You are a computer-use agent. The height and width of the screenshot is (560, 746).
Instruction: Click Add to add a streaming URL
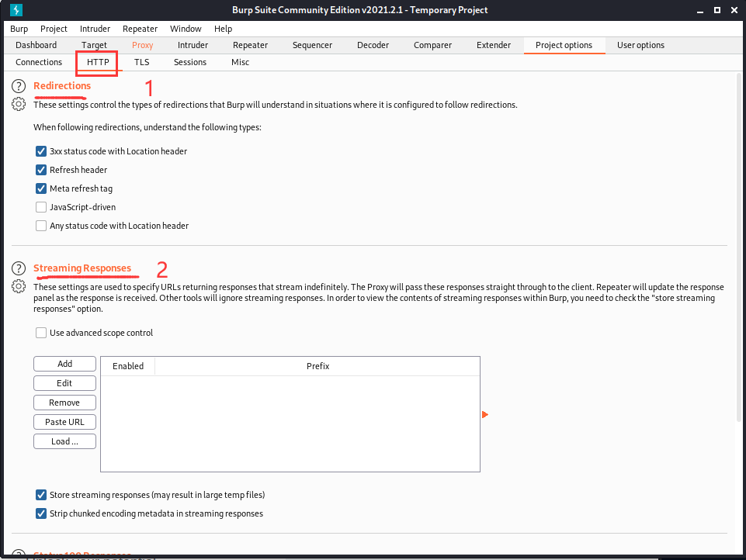64,364
